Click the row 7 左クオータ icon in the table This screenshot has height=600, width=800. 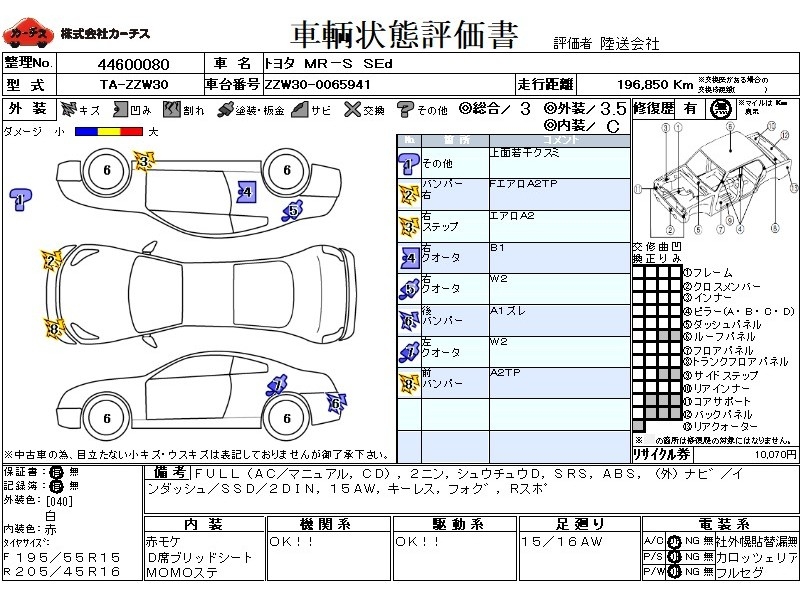coord(409,352)
